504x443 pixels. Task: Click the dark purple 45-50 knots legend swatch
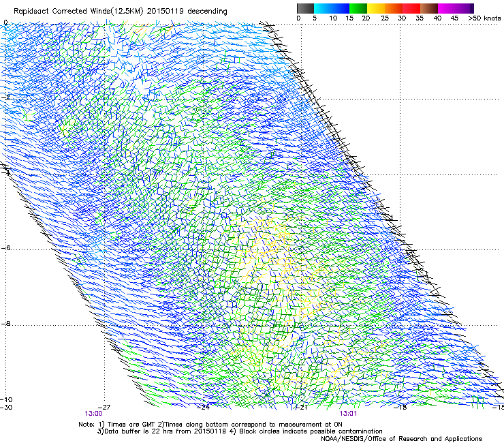click(464, 8)
